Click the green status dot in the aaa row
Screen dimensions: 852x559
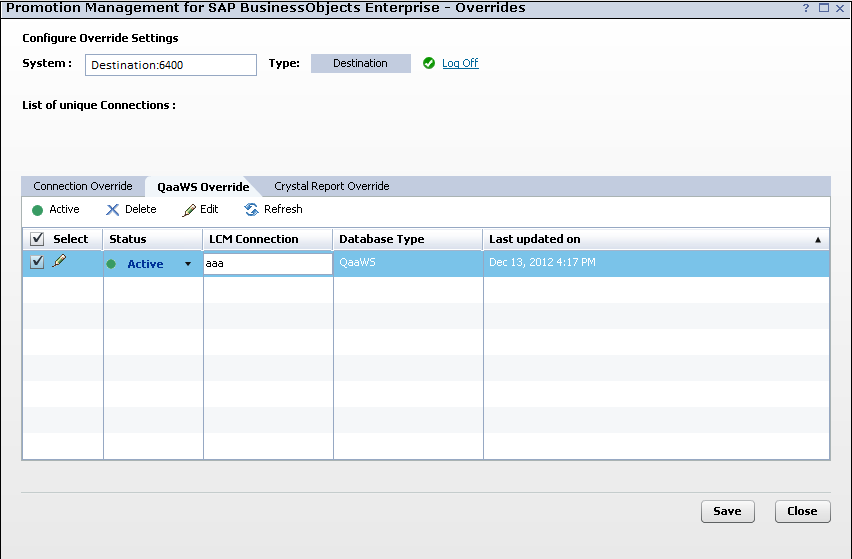pyautogui.click(x=111, y=264)
